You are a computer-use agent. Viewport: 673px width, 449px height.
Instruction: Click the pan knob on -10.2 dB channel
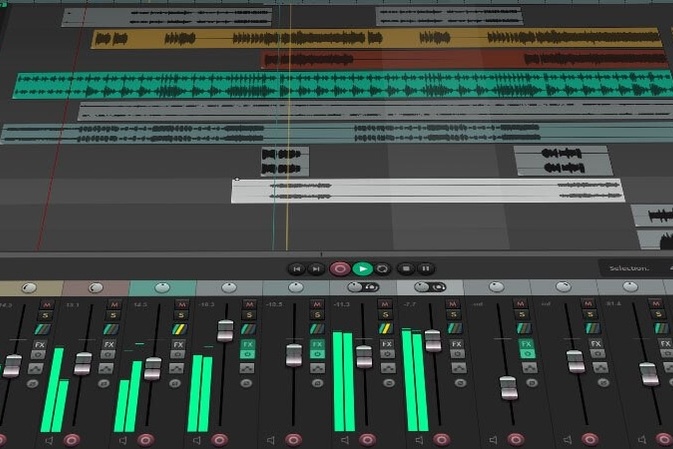pos(229,288)
